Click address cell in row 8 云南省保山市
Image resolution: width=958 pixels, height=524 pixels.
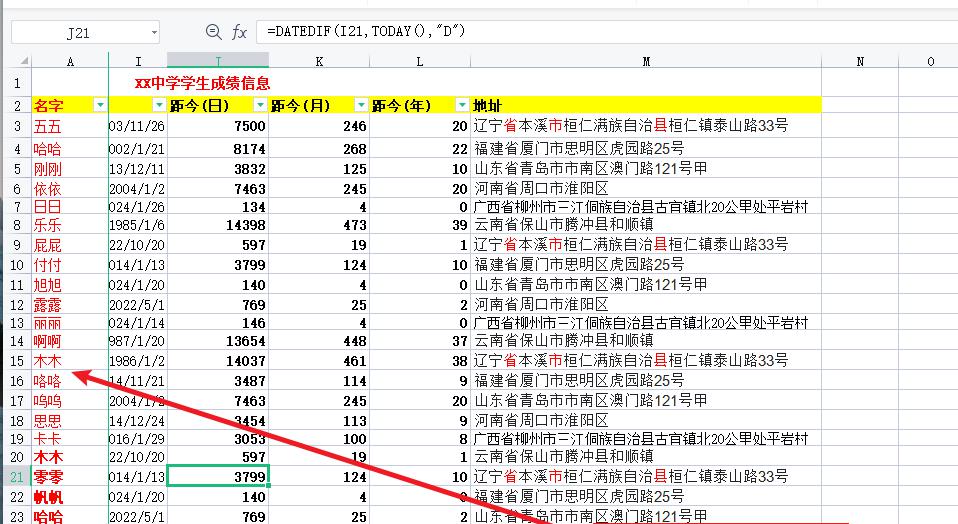click(646, 225)
